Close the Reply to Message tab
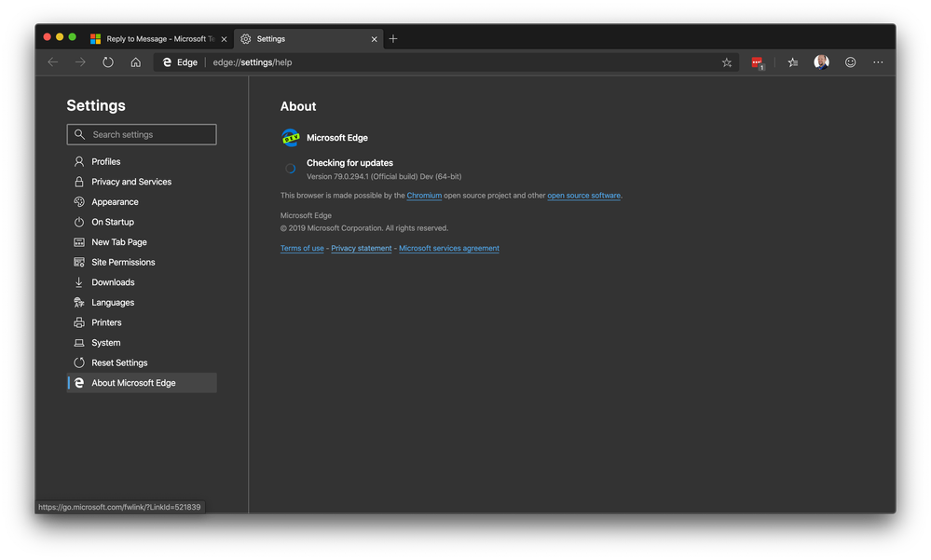The image size is (931, 560). pos(224,39)
